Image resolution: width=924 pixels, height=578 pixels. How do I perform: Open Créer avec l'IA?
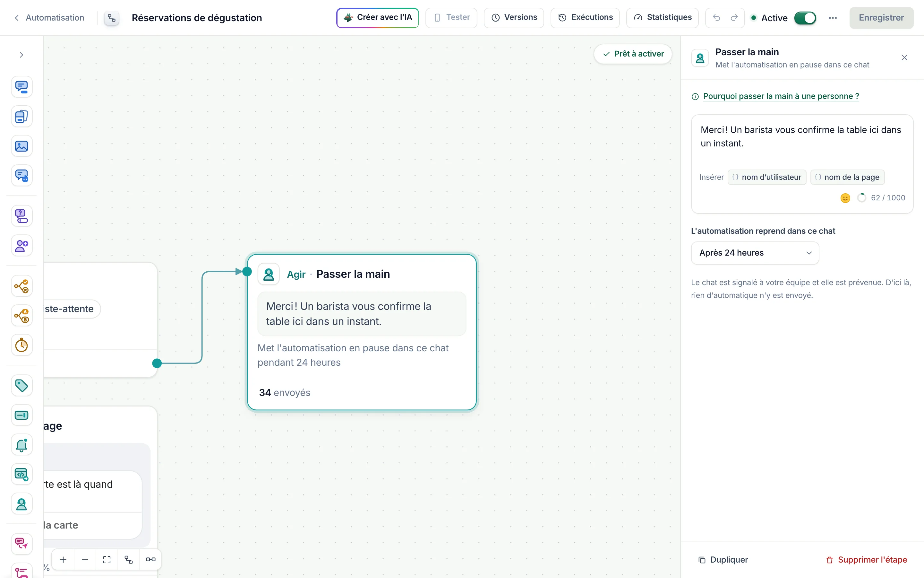pyautogui.click(x=378, y=18)
